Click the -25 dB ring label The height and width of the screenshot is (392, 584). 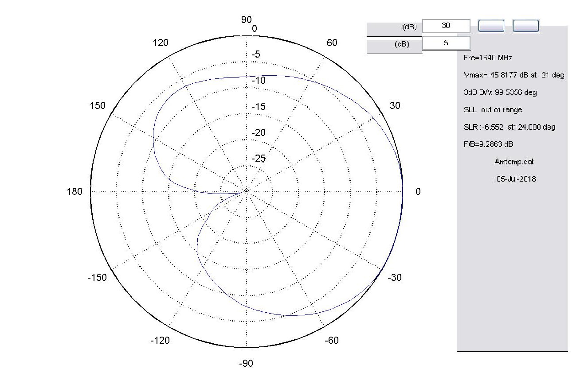click(259, 159)
